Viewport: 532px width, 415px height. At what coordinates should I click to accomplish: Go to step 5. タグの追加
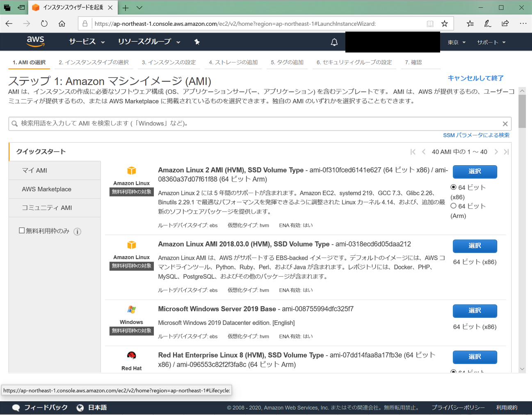pyautogui.click(x=287, y=62)
